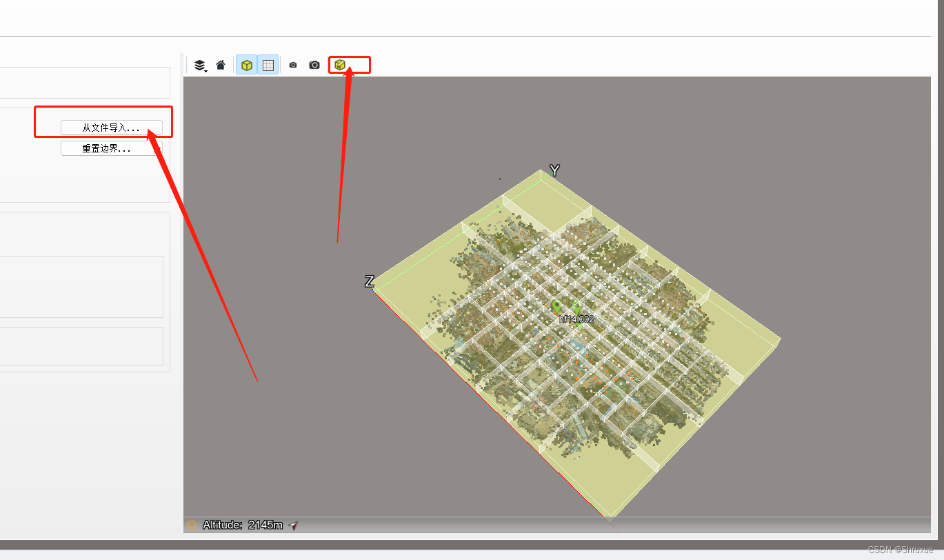Click the small snapshot camera icon
This screenshot has width=944, height=560.
[x=293, y=64]
